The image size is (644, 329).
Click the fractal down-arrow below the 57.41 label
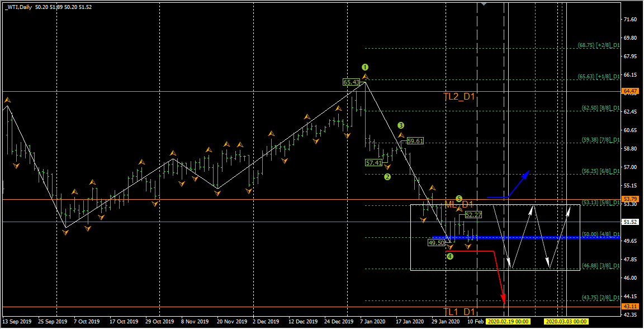[x=387, y=167]
